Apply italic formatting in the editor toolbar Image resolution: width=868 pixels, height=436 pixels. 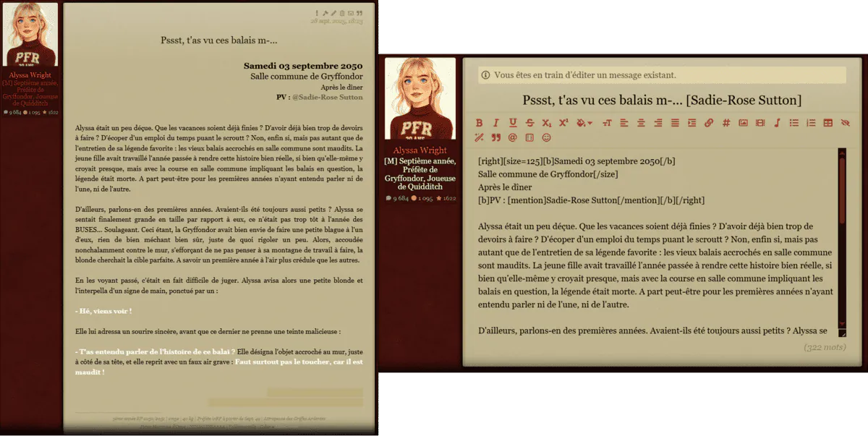point(496,123)
